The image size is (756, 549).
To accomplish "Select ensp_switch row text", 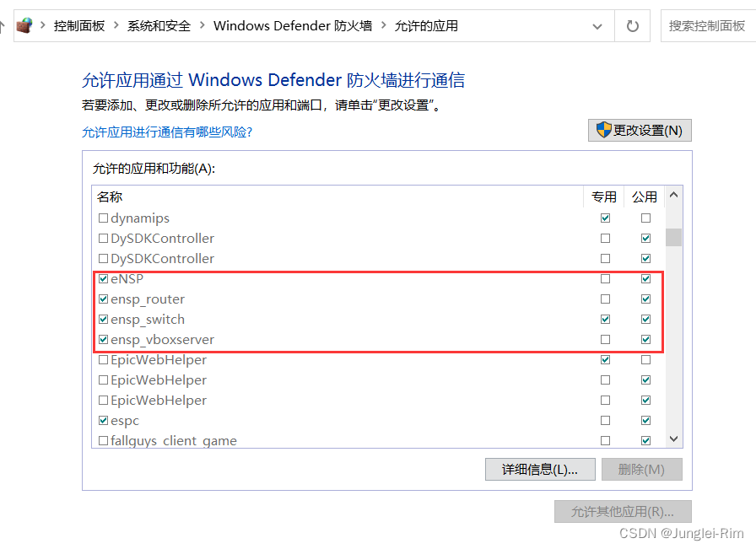I will tap(148, 320).
